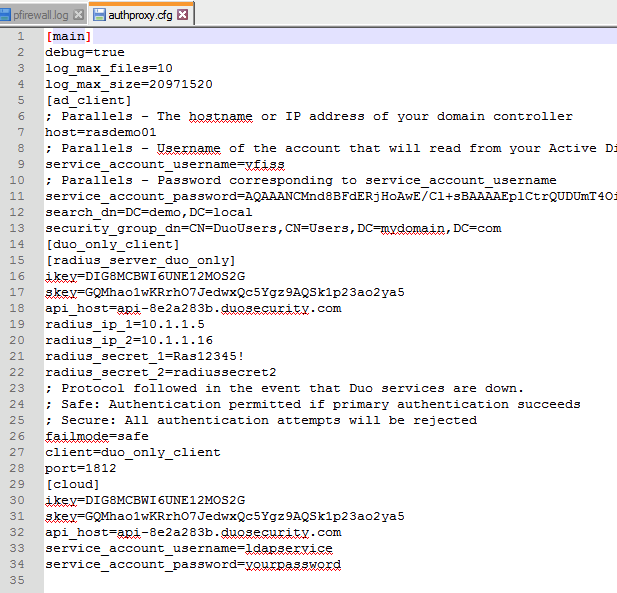Click the 'Password corresponding to' comment line

click(x=301, y=180)
